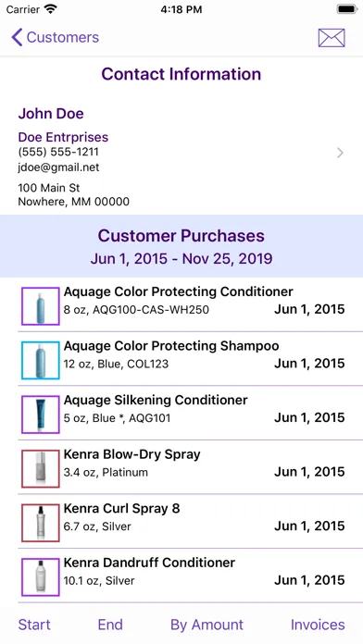Sort purchases By Amount

click(207, 625)
